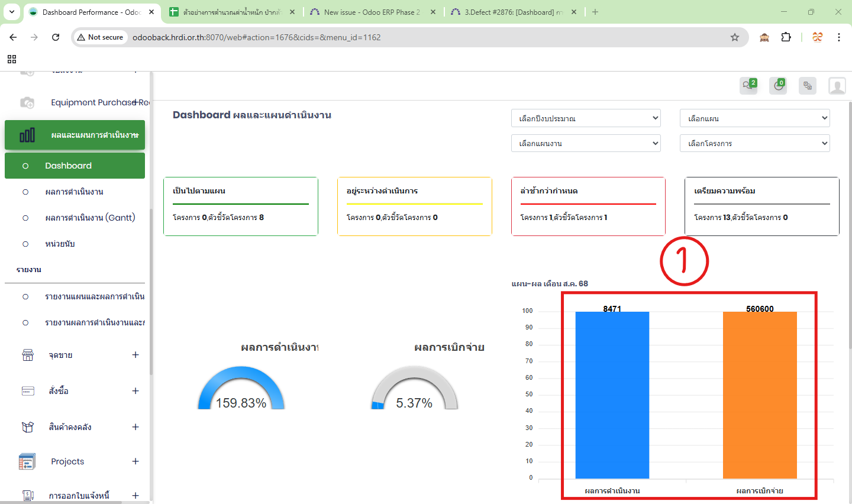The height and width of the screenshot is (504, 852).
Task: Click the Equipment Purchase camera icon
Action: (x=27, y=102)
